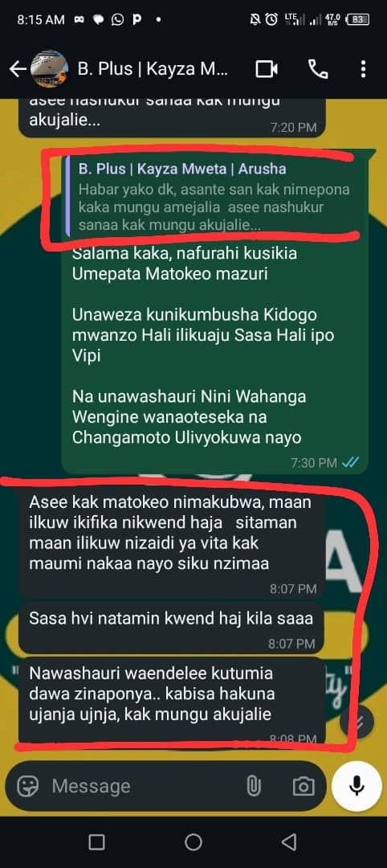The width and height of the screenshot is (387, 868).
Task: Go back using the arrow icon
Action: [18, 69]
